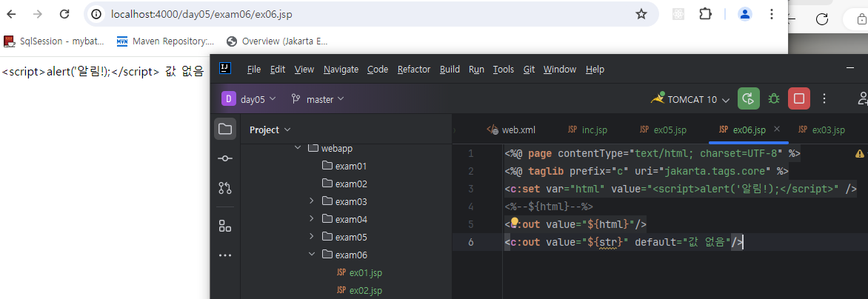The width and height of the screenshot is (868, 299).
Task: Close the ex06.jsp editor tab
Action: point(777,129)
